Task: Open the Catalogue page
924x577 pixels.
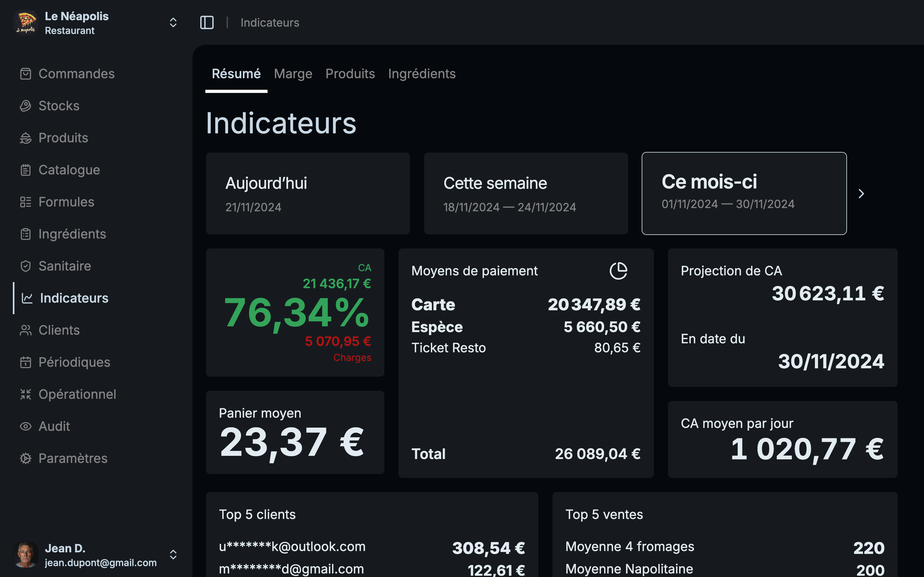Action: point(69,170)
